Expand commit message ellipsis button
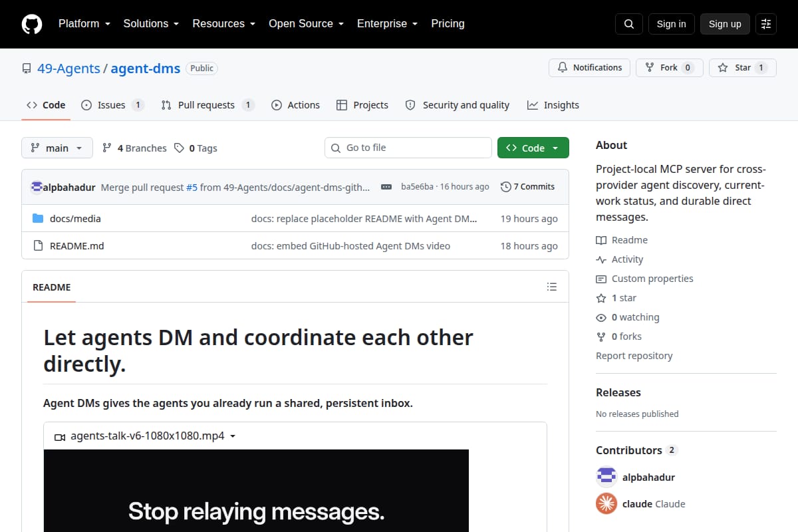 tap(386, 187)
